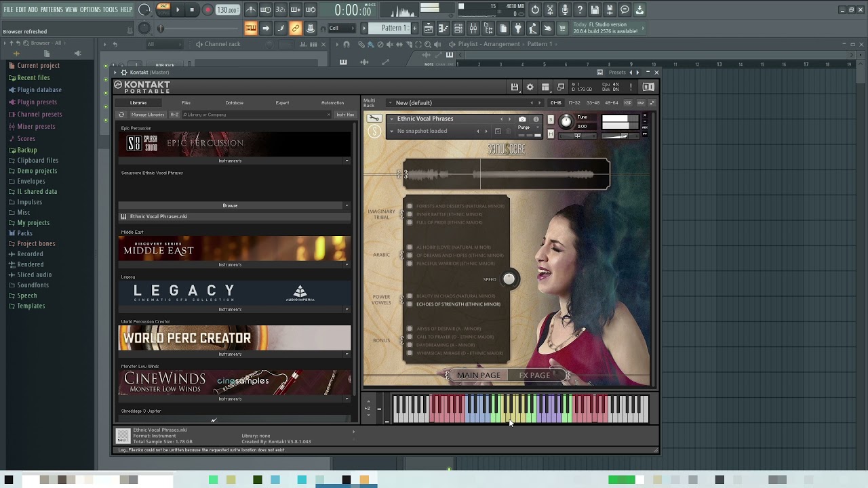This screenshot has height=488, width=868.
Task: Open instrument info icon
Action: (536, 119)
